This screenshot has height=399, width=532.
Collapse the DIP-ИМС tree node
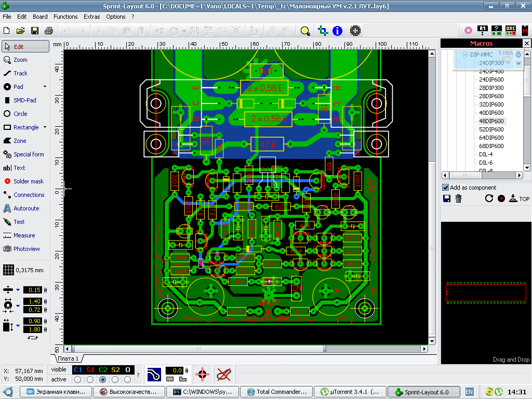(465, 55)
